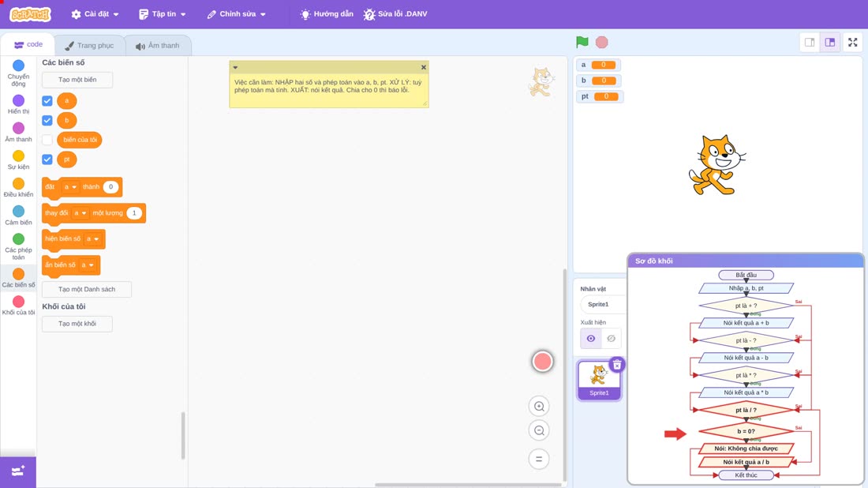The height and width of the screenshot is (488, 868).
Task: Click the green flag to run
Action: (x=582, y=42)
